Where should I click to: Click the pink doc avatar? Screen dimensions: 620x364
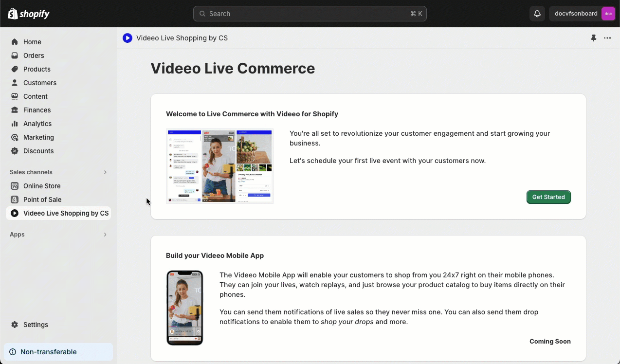pyautogui.click(x=608, y=14)
